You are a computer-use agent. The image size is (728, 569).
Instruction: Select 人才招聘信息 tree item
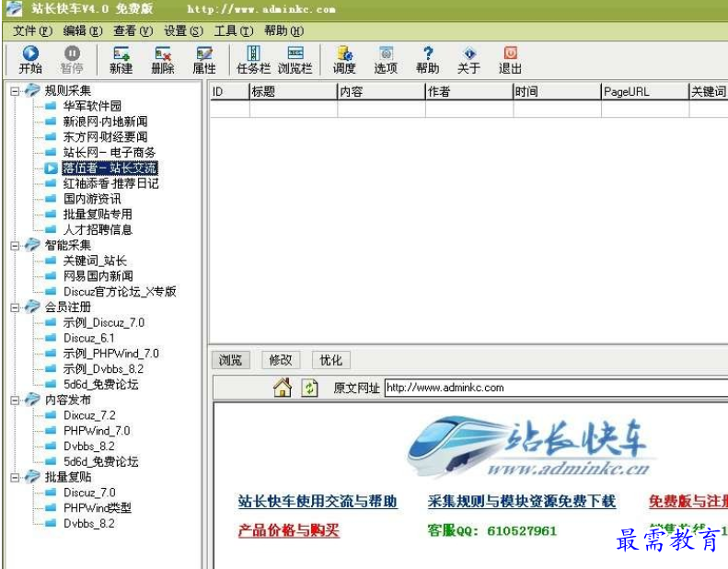click(98, 229)
